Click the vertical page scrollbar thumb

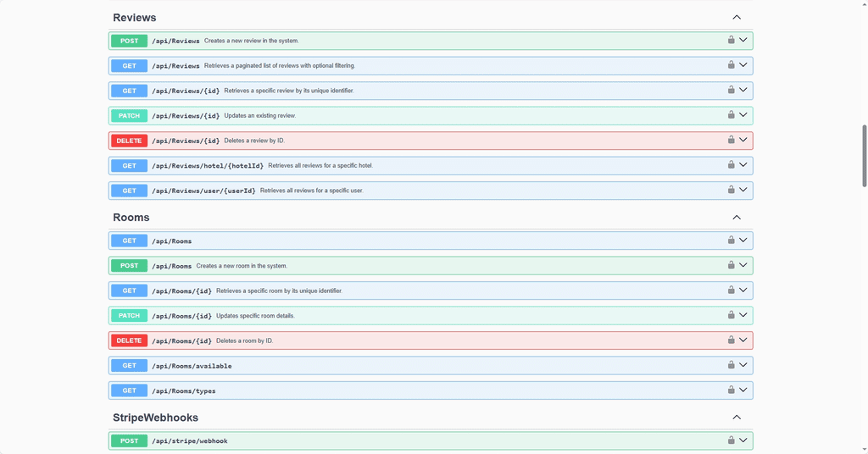864,155
